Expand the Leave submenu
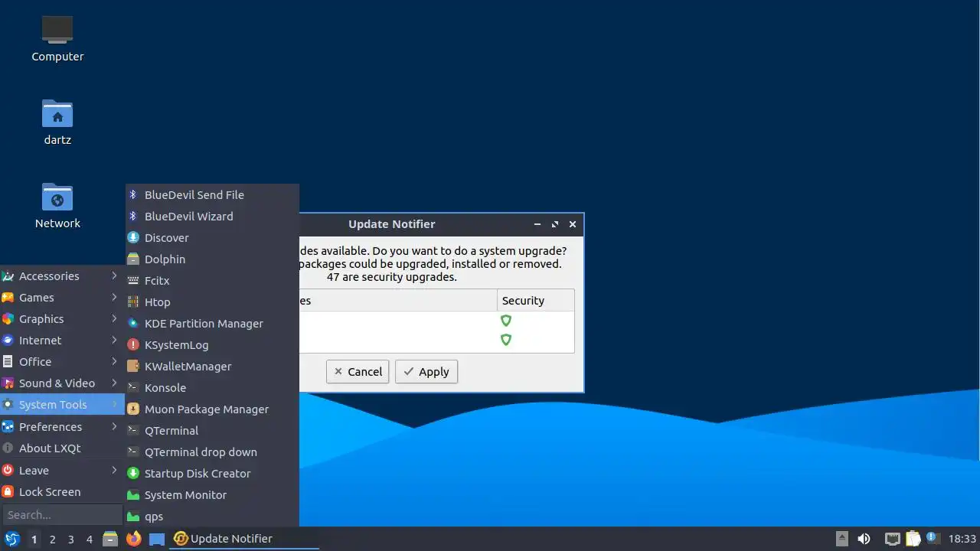This screenshot has width=980, height=551. [x=62, y=470]
